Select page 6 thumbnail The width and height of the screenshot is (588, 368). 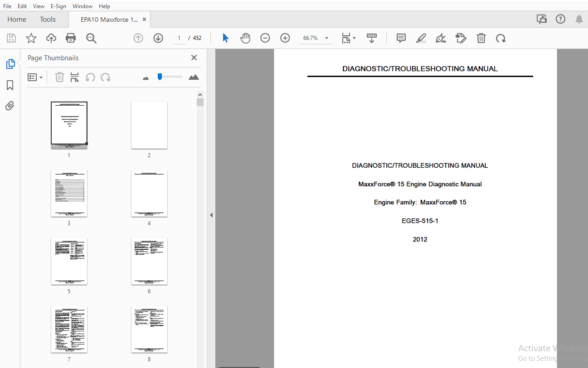click(149, 261)
